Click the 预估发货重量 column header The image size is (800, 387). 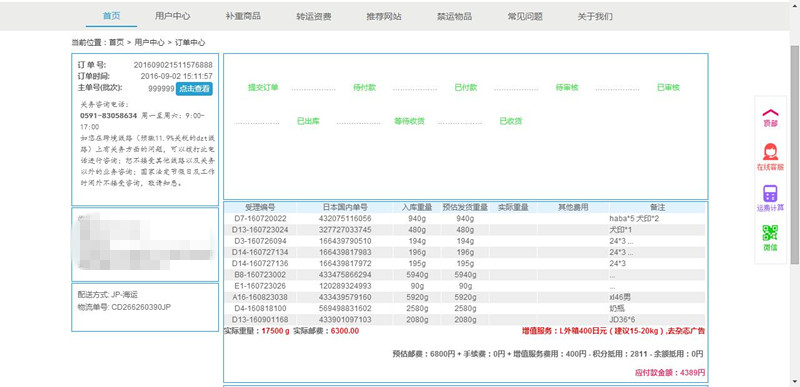pos(465,208)
